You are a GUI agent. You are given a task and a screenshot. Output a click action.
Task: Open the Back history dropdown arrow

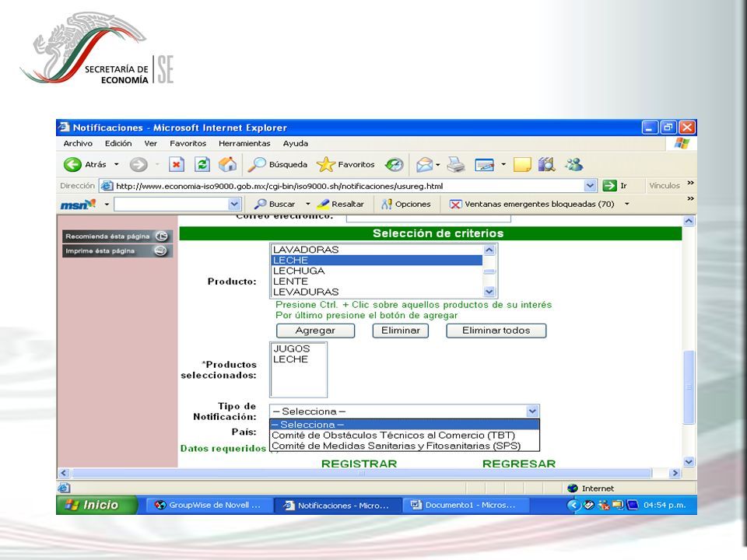tap(116, 165)
